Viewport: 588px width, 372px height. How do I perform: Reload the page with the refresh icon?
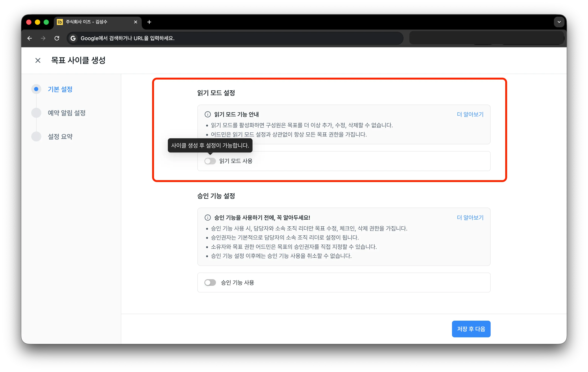pyautogui.click(x=57, y=38)
